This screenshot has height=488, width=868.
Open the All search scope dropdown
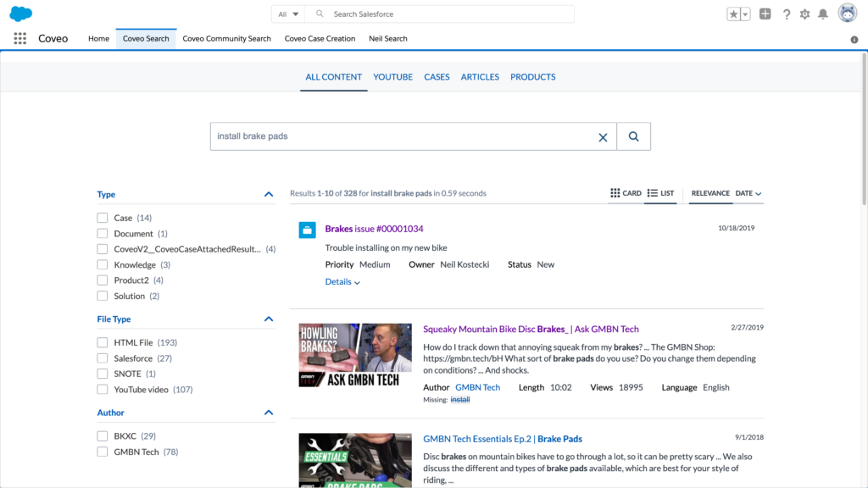pos(288,14)
